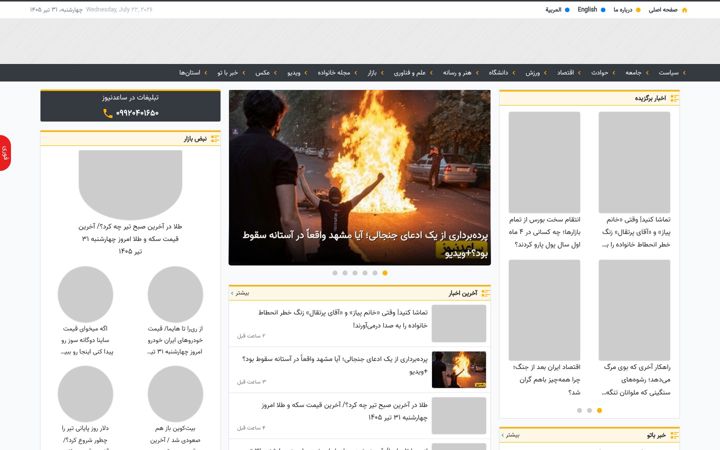
Task: Open latest news headline پرده‌برداری از یک ادعای جنجالی
Action: (335, 365)
